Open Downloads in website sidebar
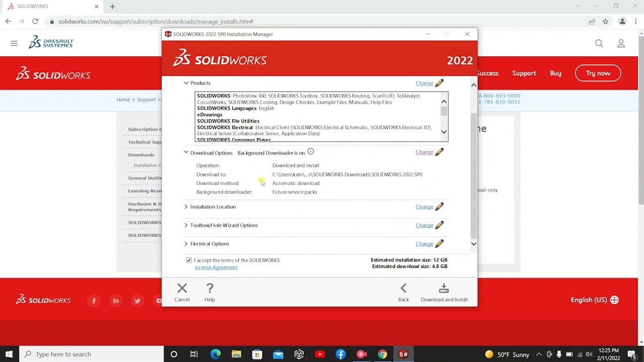 (x=141, y=155)
